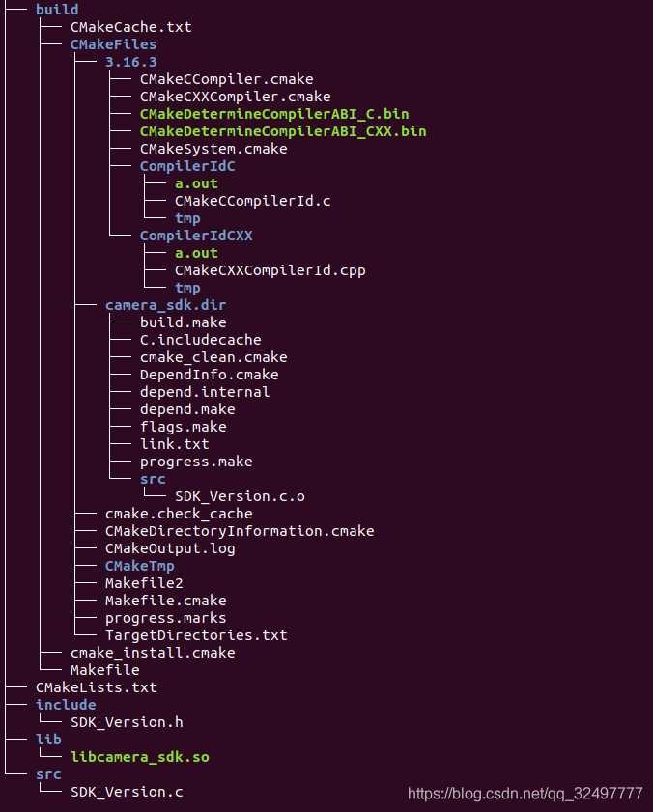Click CMakeDirectoryInformation.cmake entry
The image size is (653, 812).
(240, 531)
